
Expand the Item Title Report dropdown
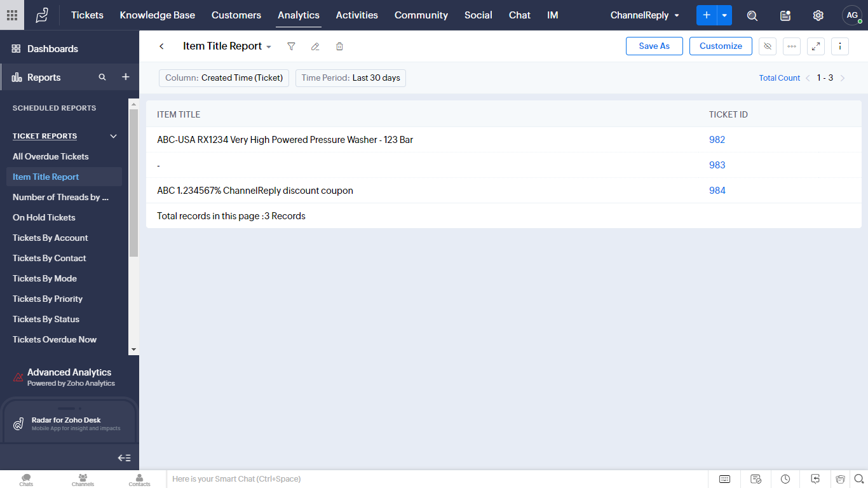(269, 47)
